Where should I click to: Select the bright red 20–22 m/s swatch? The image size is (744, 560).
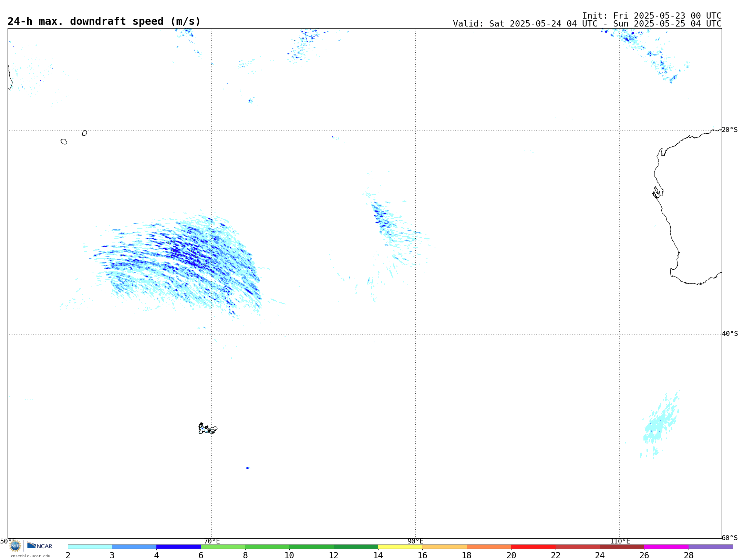tap(534, 547)
